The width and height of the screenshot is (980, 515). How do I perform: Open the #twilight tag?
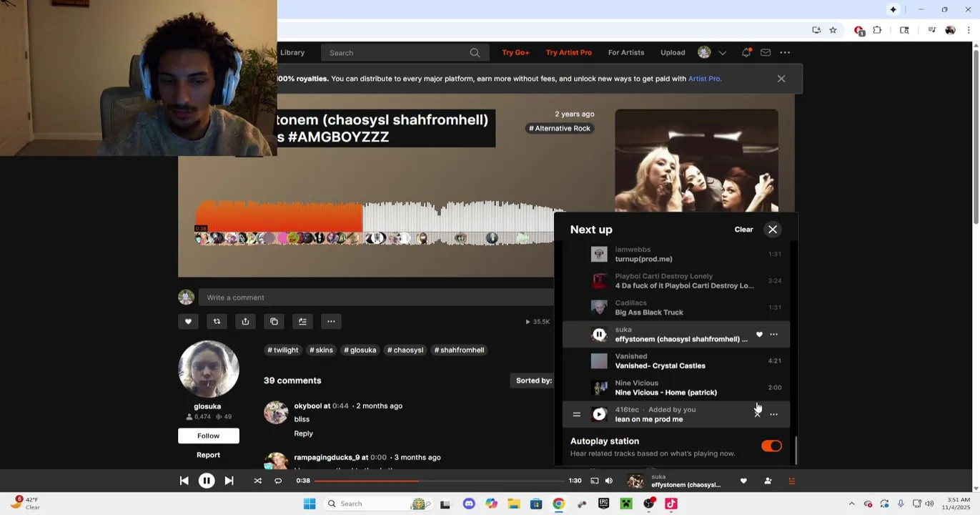(282, 350)
